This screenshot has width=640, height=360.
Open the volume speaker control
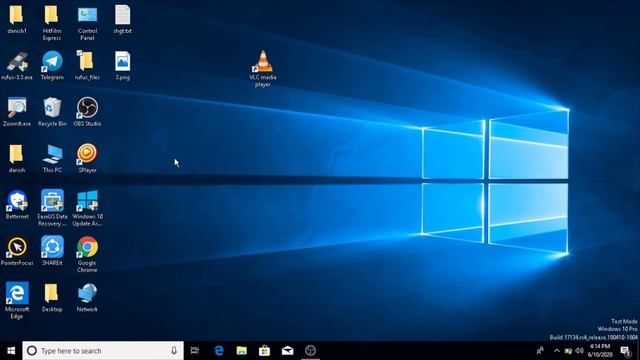point(580,351)
